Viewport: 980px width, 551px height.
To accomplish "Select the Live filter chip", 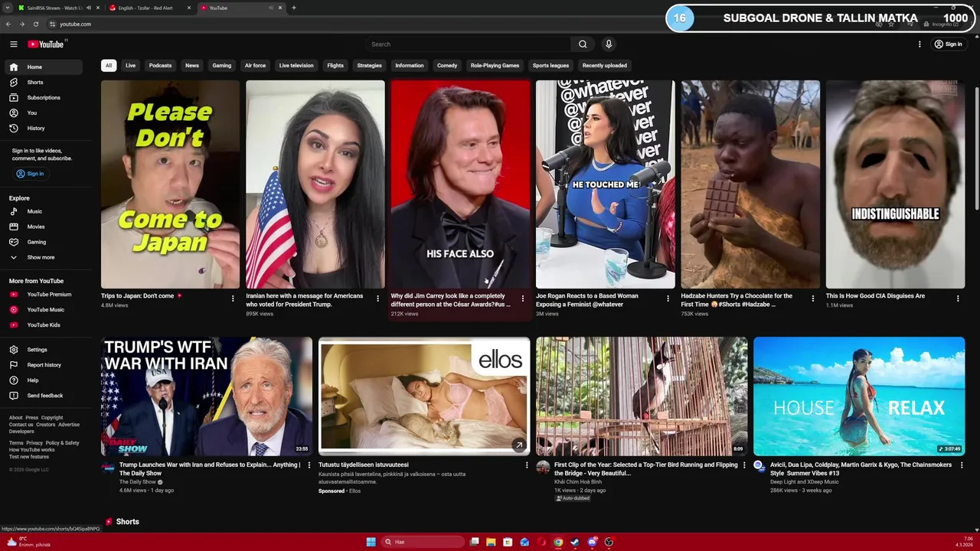I will click(131, 66).
